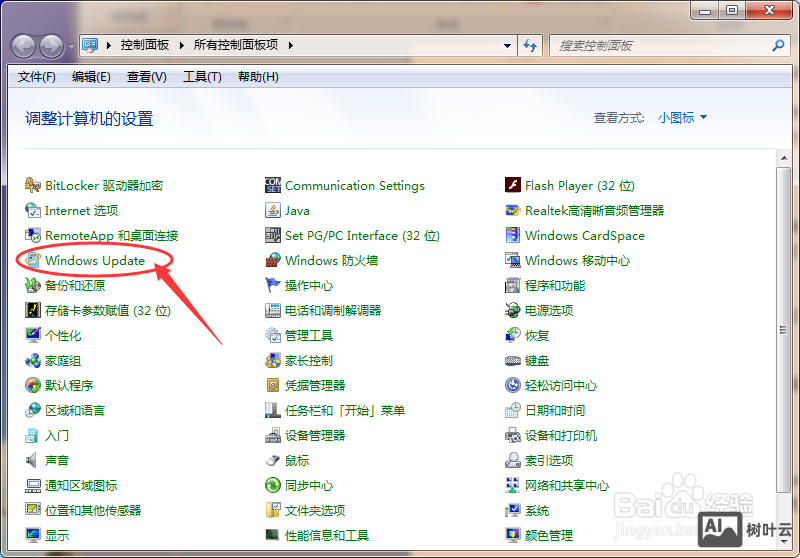Click the Windows 防火墙 icon
Screen dimensions: 800x558
273,260
